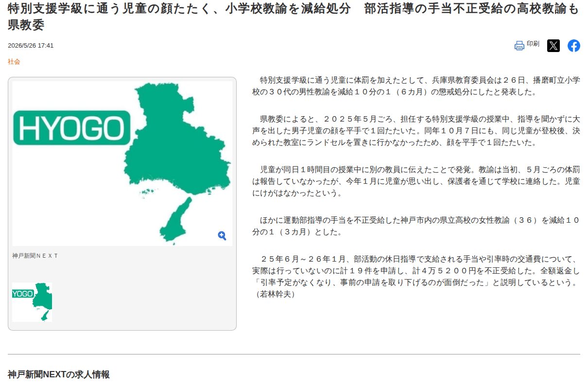Click the green HYOGO label in main image
Viewport: 588px width, 389px height.
click(72, 128)
